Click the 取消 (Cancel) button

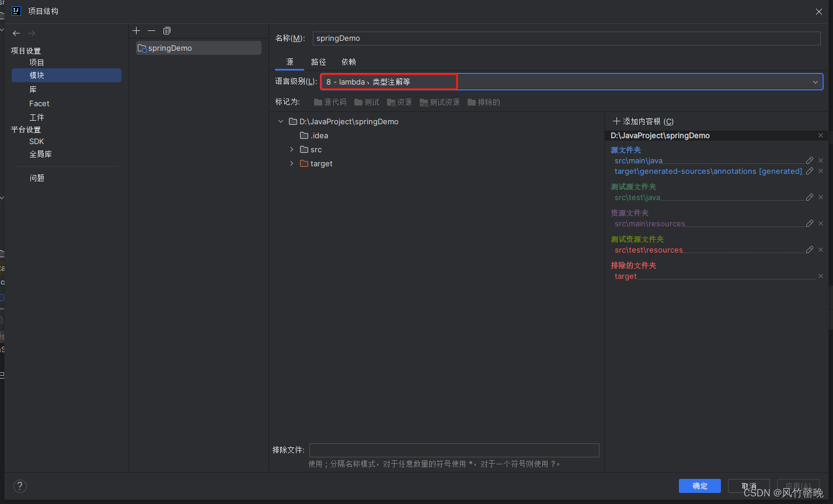(x=749, y=486)
